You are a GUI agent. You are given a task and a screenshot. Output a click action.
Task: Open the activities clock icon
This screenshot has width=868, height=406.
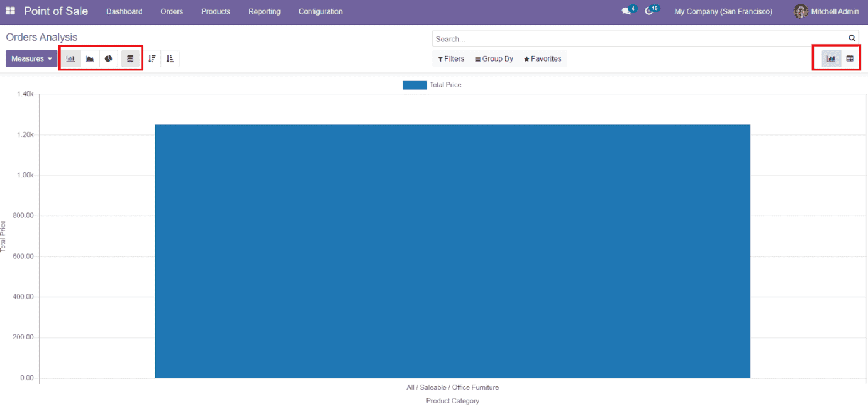pyautogui.click(x=648, y=10)
